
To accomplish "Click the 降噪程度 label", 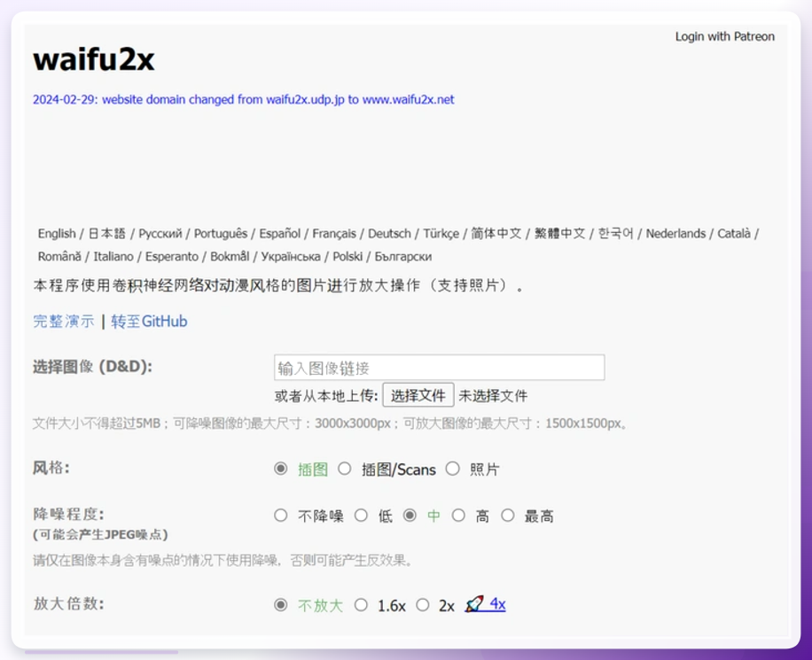I will tap(68, 514).
